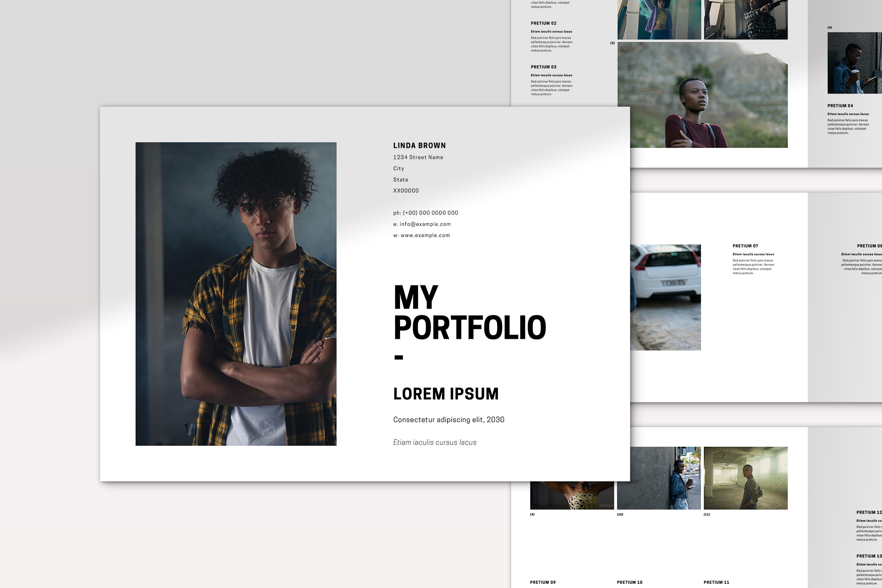Screen dimensions: 882x588
Task: Click the man in the empty warehouse photo
Action: 746,478
